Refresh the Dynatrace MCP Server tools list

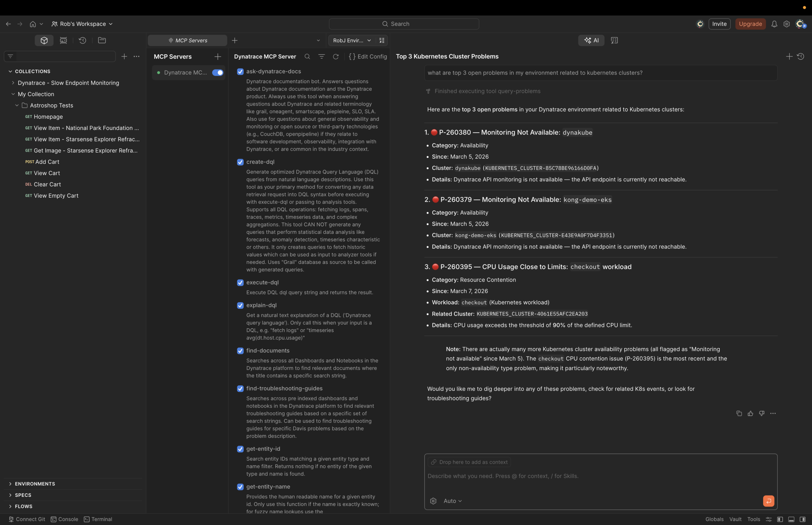336,56
